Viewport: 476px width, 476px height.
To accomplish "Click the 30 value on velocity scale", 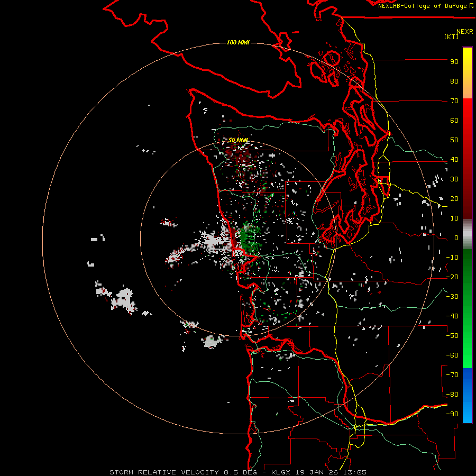I will [454, 179].
